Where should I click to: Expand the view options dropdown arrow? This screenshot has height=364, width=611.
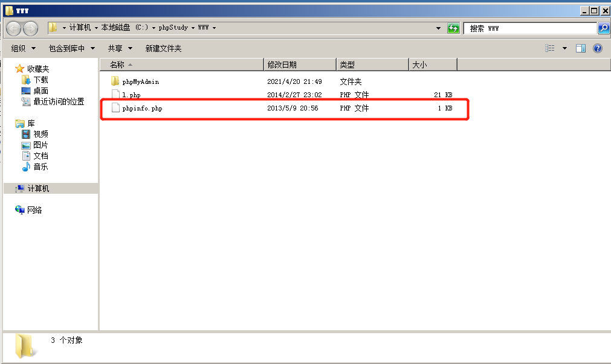coord(564,48)
